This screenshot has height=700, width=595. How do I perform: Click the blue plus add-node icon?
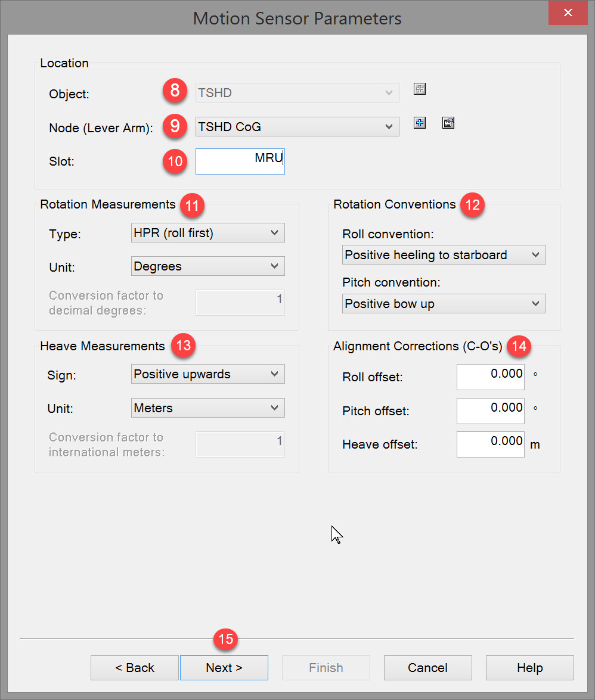pos(420,123)
